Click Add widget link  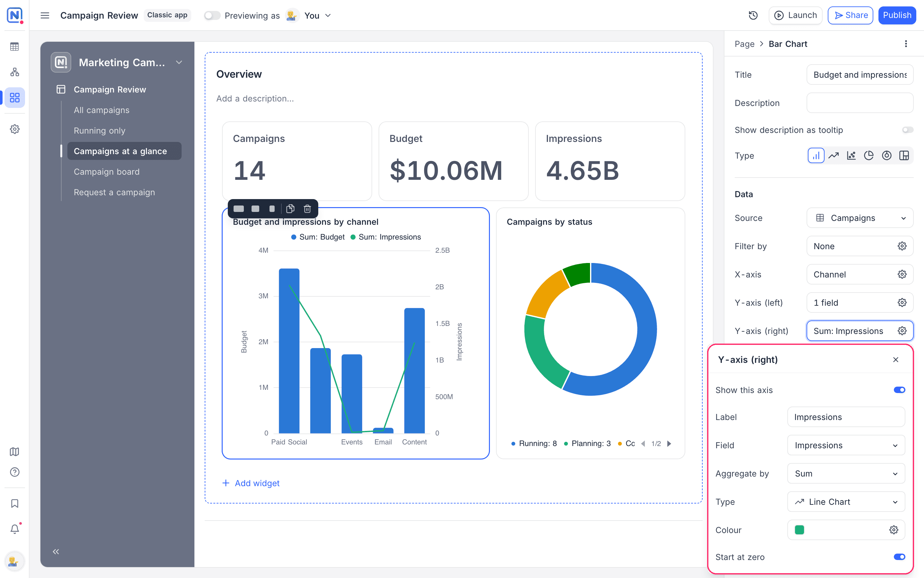251,483
